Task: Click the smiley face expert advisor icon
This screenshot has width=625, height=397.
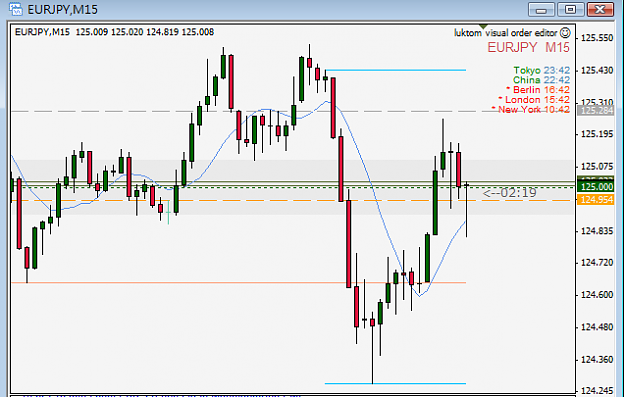Action: (565, 33)
